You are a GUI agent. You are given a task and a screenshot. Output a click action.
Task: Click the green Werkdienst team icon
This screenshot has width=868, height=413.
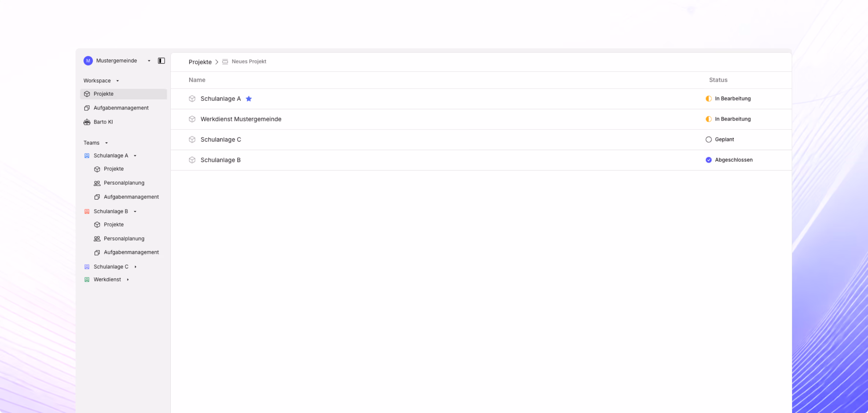(x=87, y=280)
